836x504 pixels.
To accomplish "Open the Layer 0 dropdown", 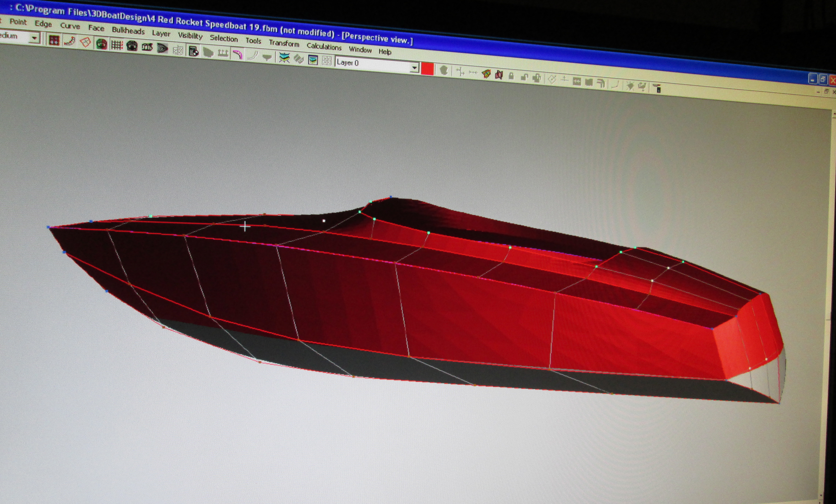I will (x=414, y=68).
